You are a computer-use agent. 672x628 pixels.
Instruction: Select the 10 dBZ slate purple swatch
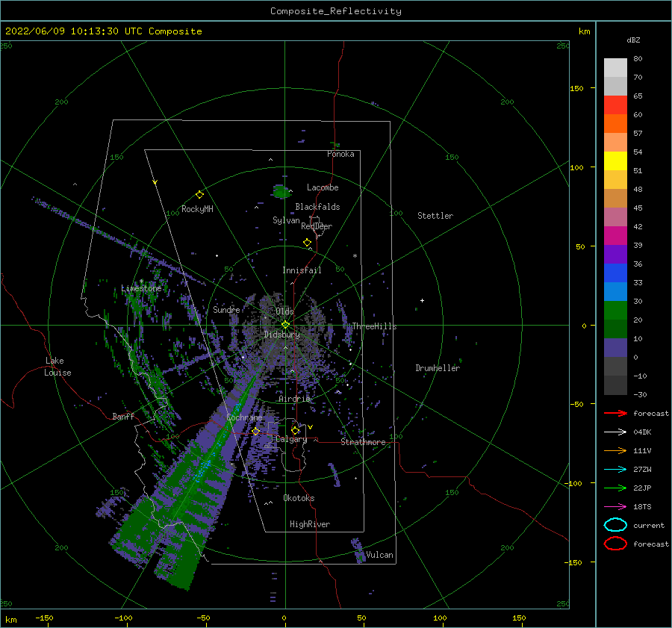tap(615, 347)
